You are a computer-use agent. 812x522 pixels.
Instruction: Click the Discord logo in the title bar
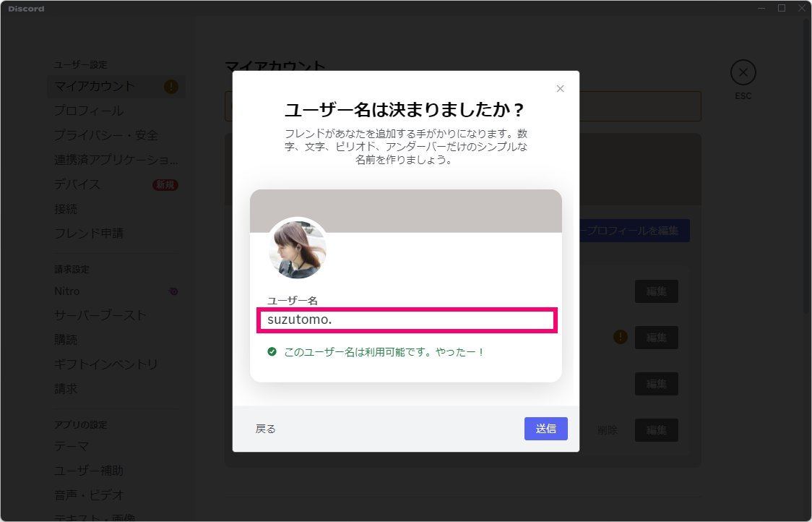click(x=25, y=8)
